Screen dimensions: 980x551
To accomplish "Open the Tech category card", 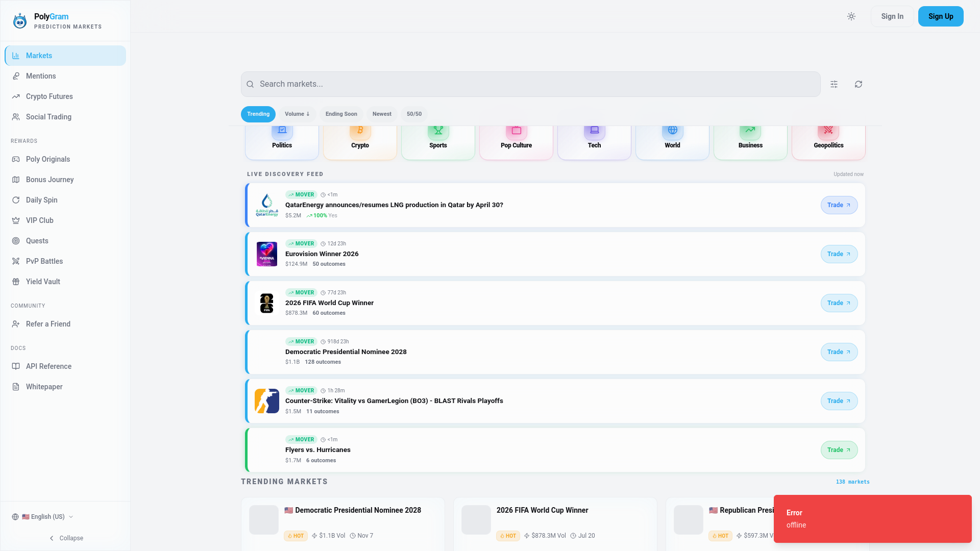I will coord(594,142).
